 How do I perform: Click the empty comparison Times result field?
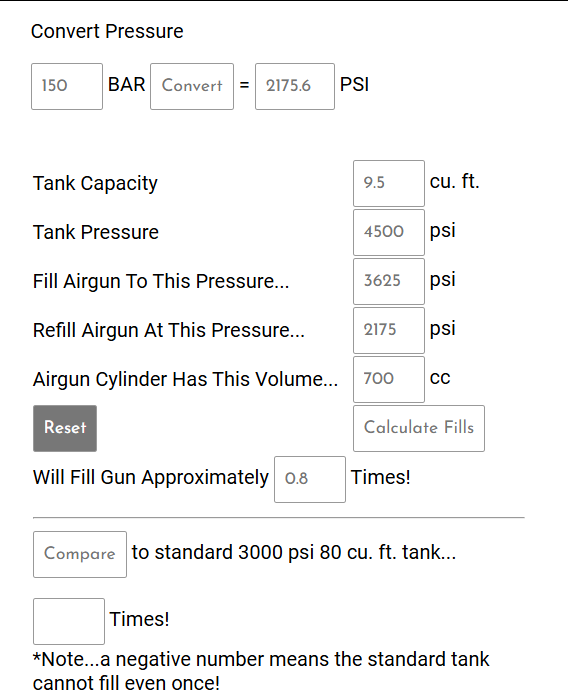click(x=69, y=621)
